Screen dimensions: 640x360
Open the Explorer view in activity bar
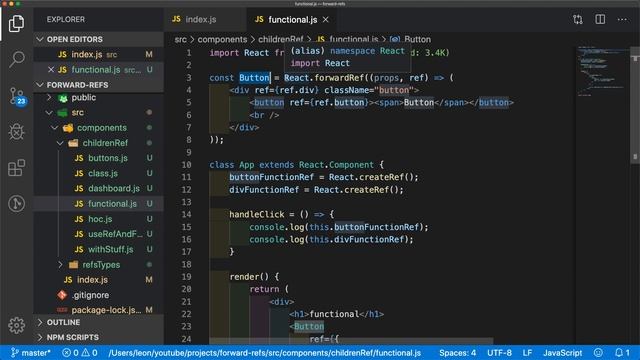(16, 23)
